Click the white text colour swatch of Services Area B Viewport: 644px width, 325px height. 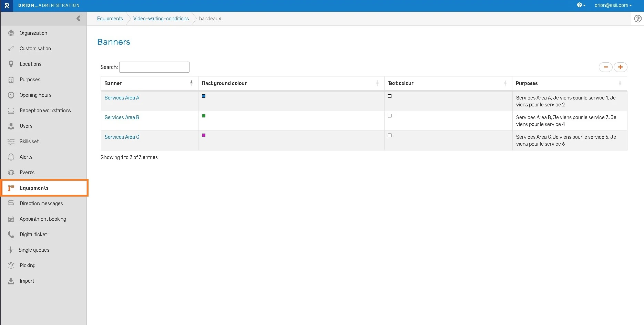click(x=390, y=116)
